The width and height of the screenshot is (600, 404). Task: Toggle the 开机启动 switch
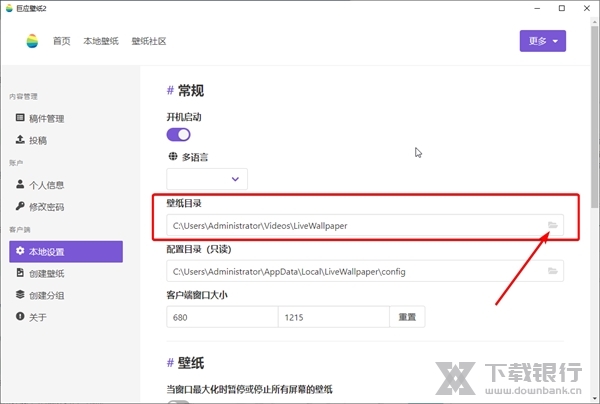pyautogui.click(x=178, y=135)
